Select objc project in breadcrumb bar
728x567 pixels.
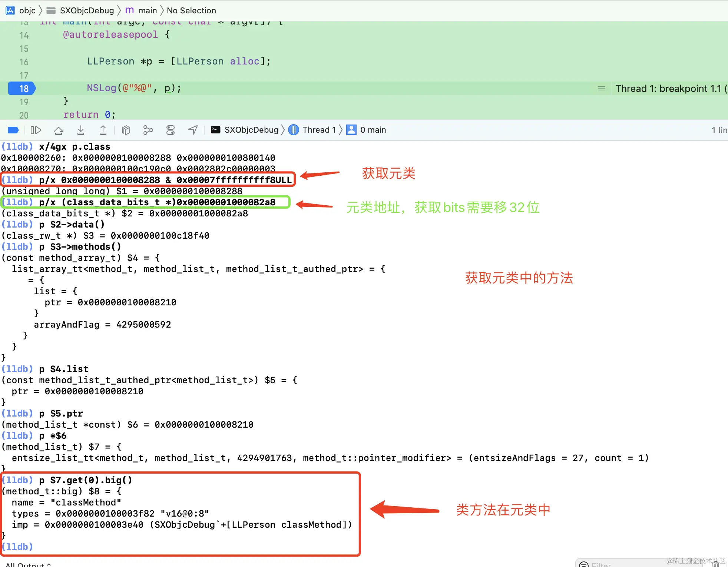[x=27, y=10]
